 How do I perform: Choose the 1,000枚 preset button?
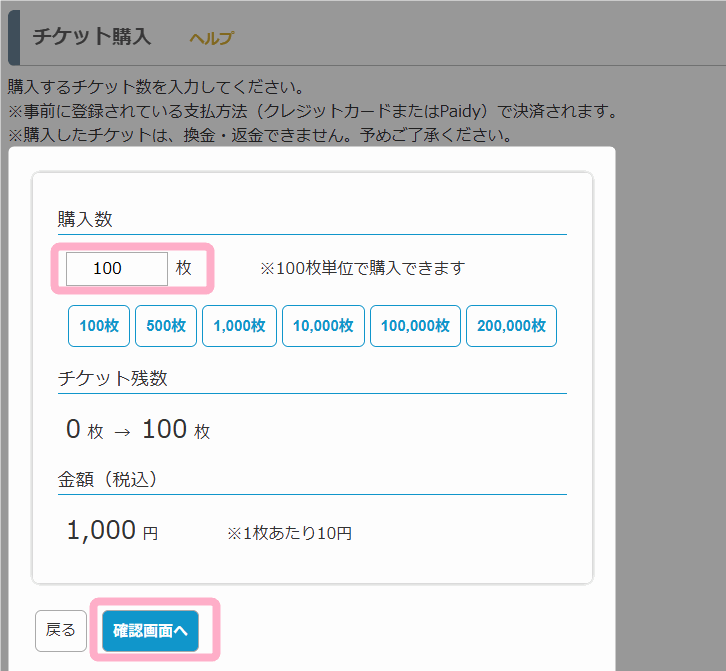pyautogui.click(x=239, y=326)
